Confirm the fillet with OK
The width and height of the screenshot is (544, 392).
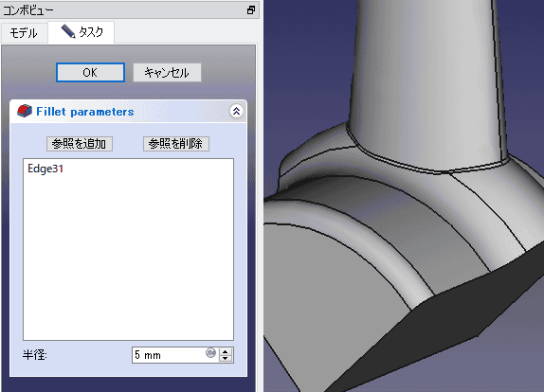90,73
